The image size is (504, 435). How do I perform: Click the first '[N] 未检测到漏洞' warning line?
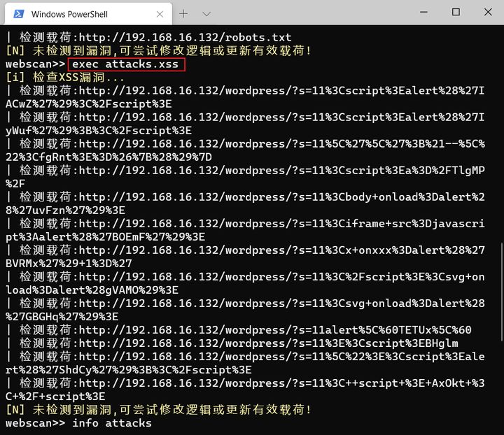(159, 51)
